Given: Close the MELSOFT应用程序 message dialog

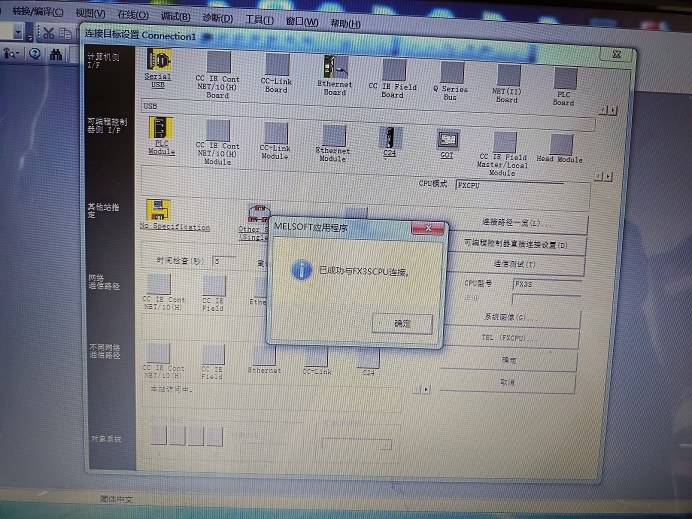Looking at the screenshot, I should pos(428,228).
